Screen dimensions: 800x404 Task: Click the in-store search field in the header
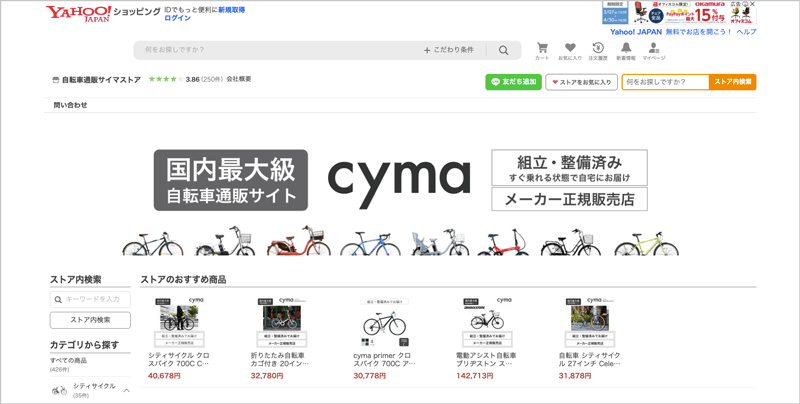point(665,82)
